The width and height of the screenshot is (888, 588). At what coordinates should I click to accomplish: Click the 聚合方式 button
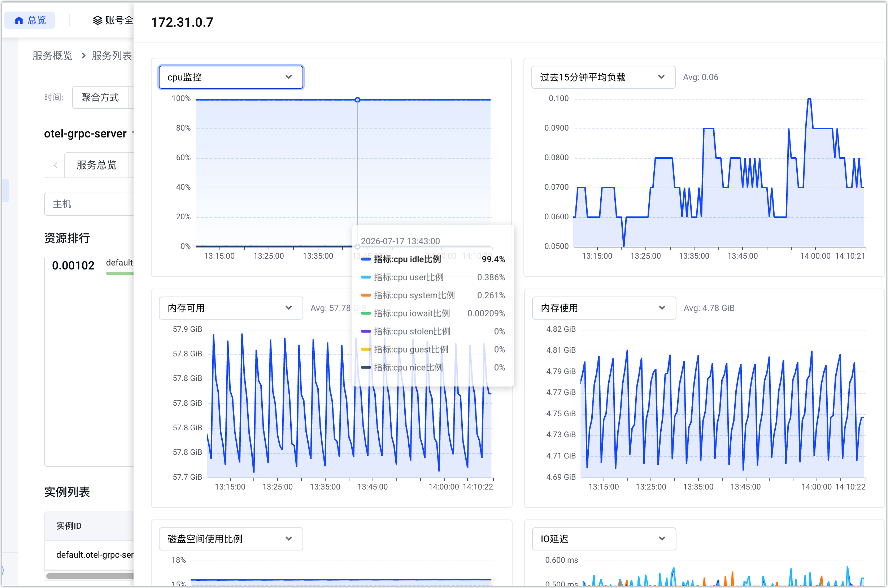point(100,97)
